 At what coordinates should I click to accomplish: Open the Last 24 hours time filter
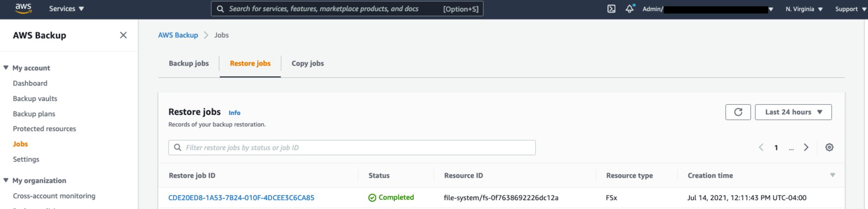coord(793,112)
